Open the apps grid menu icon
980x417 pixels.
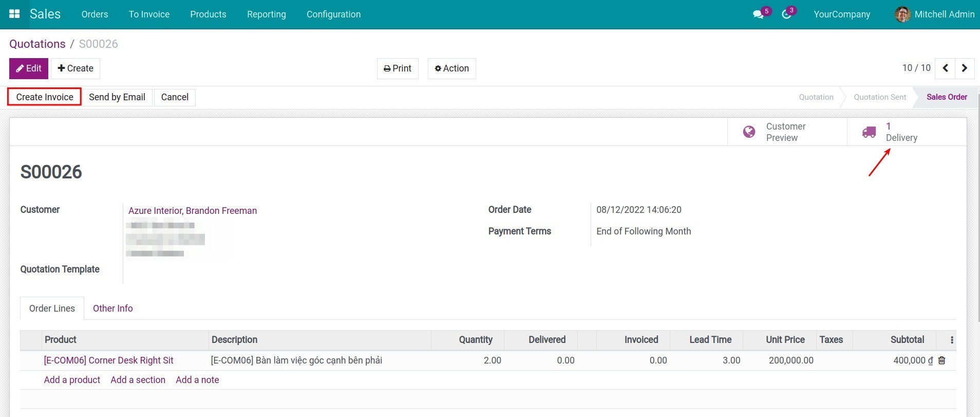pos(14,14)
